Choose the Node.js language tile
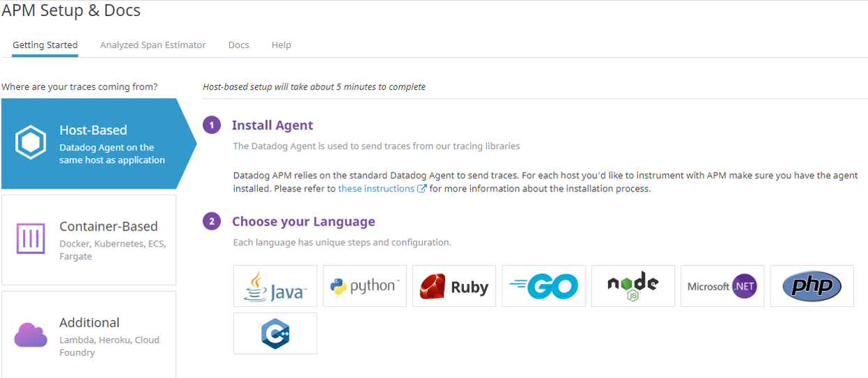The width and height of the screenshot is (868, 378). point(633,286)
